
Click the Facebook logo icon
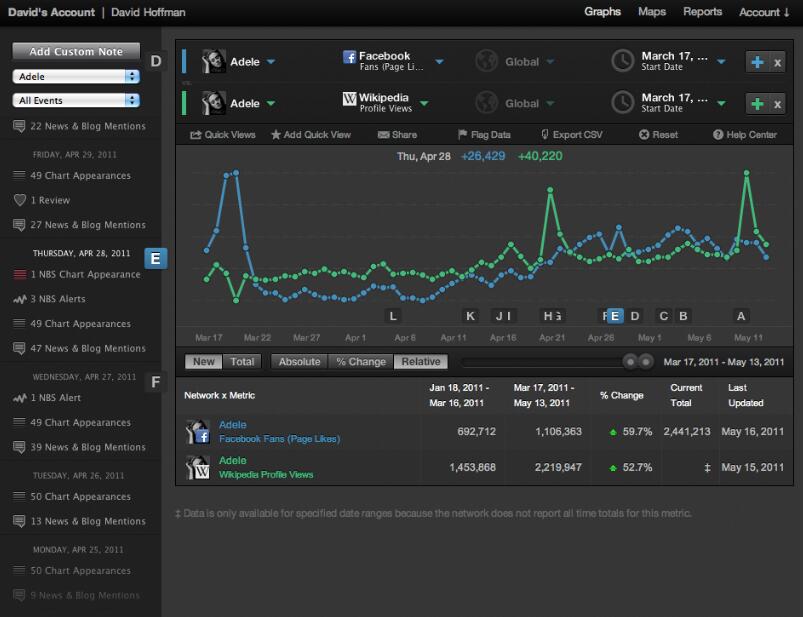pyautogui.click(x=349, y=57)
